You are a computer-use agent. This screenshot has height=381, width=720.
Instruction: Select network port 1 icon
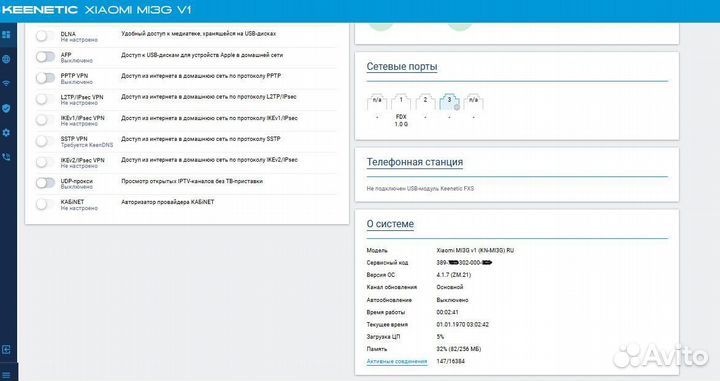[401, 101]
